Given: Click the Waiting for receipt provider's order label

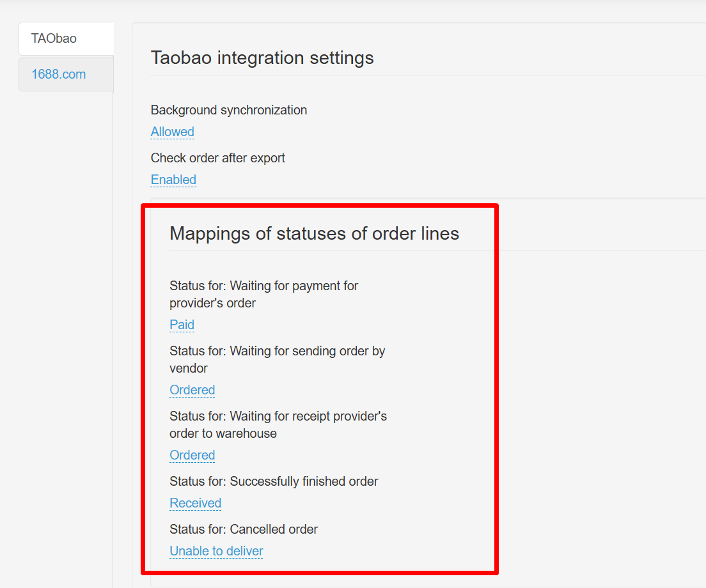Looking at the screenshot, I should 278,424.
